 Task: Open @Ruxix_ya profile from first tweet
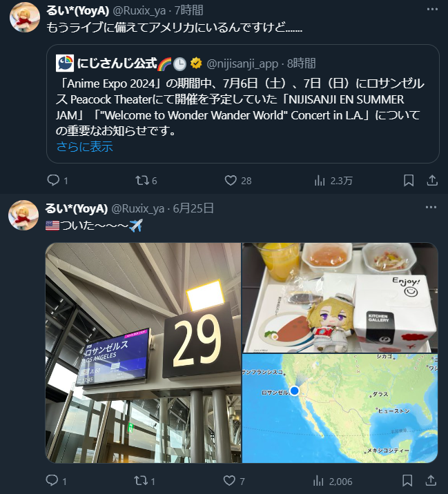[139, 11]
